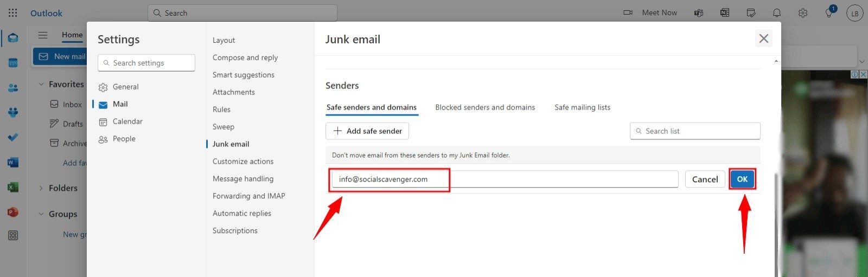Open the Microsoft app launcher grid

(13, 12)
